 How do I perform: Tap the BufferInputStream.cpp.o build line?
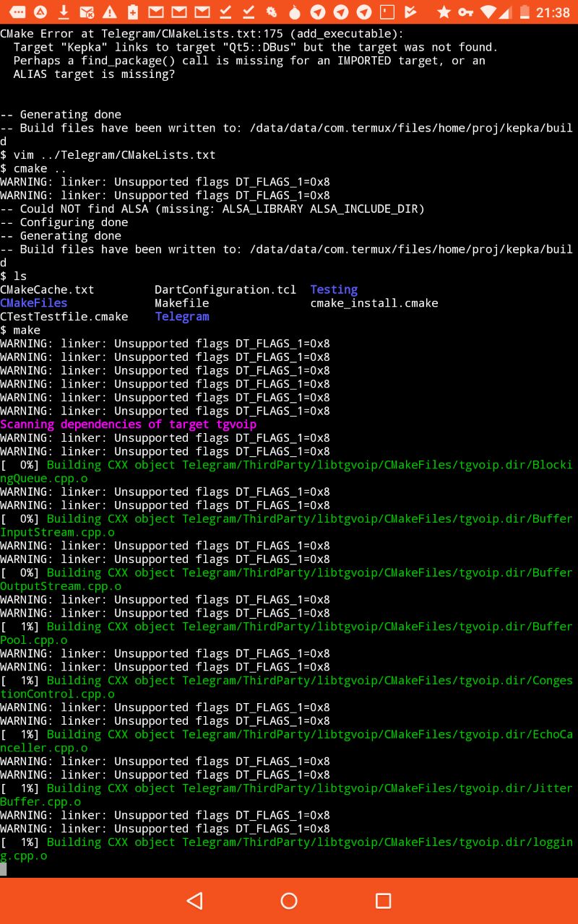pyautogui.click(x=286, y=526)
